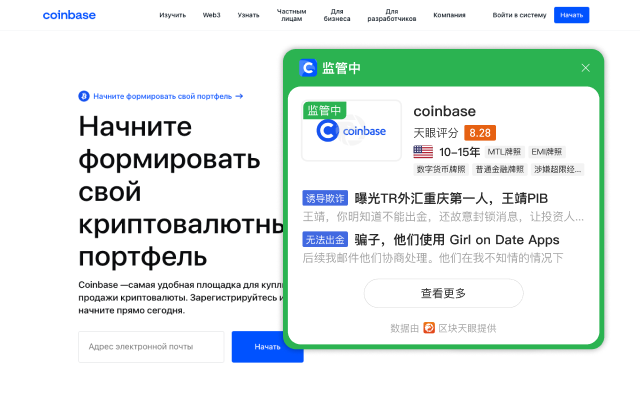Image resolution: width=640 pixels, height=400 pixels.
Task: Click the EMI牌照 tag
Action: pyautogui.click(x=547, y=152)
